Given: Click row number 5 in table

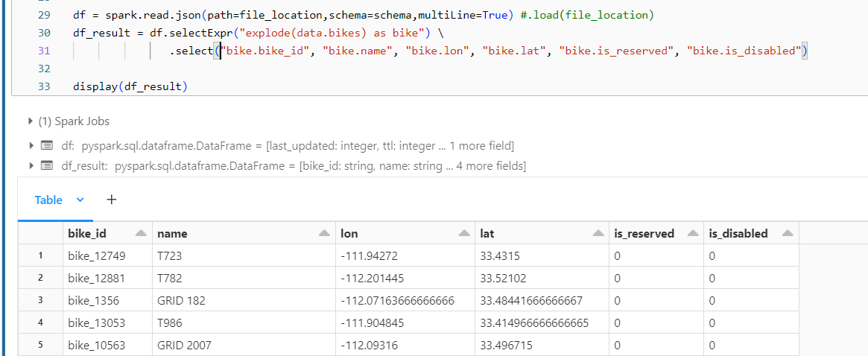Looking at the screenshot, I should coord(39,345).
